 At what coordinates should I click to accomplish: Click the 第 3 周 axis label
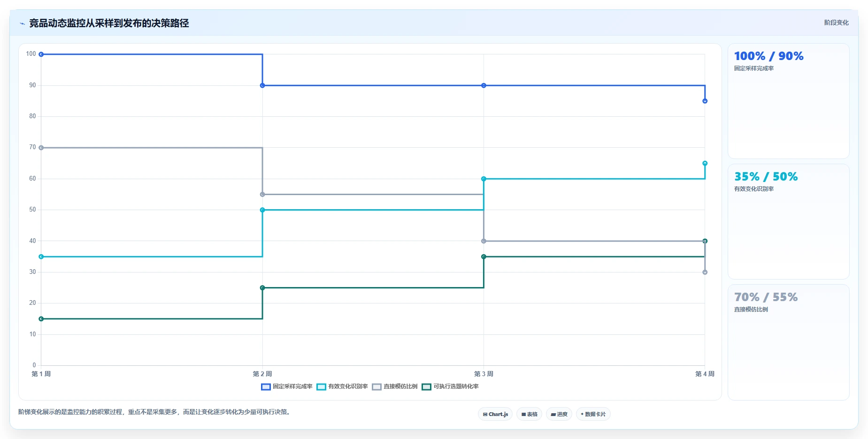[x=484, y=374]
